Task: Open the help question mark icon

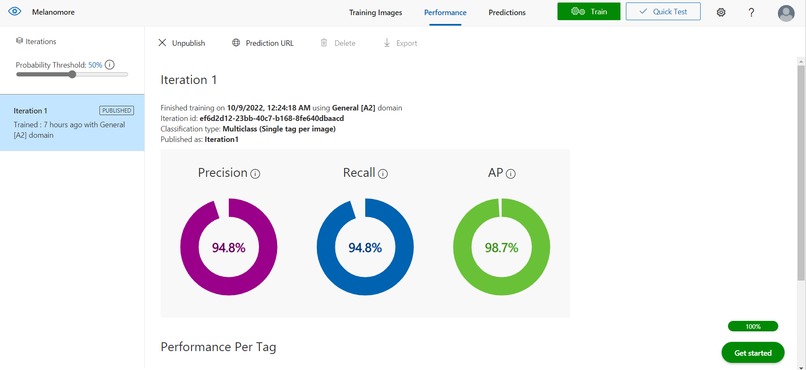Action: pyautogui.click(x=751, y=12)
